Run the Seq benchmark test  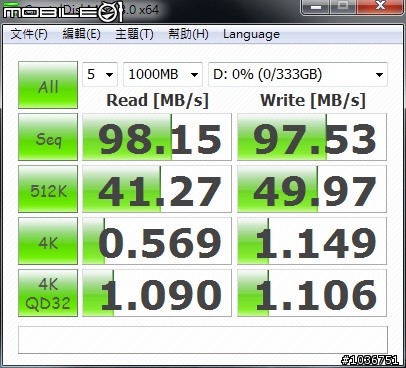(x=48, y=137)
